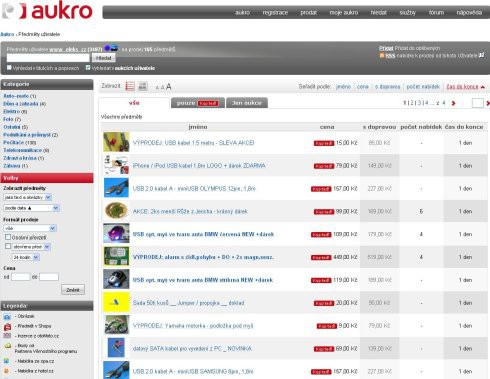Click the Změnit button
The image size is (490, 379).
tap(73, 290)
